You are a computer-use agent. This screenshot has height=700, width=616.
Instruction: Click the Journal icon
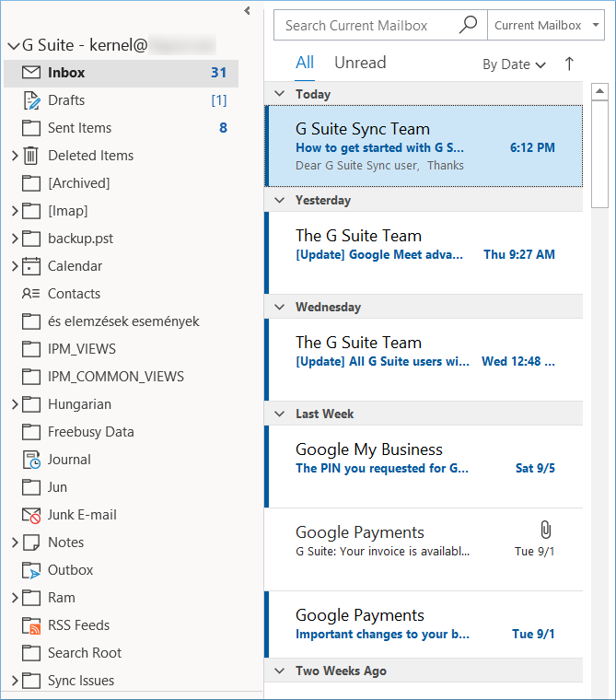point(31,460)
